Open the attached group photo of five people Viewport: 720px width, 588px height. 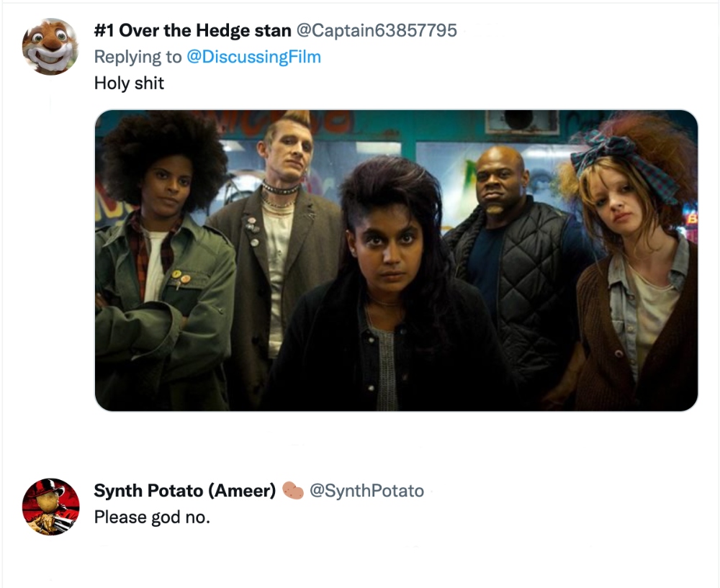396,261
